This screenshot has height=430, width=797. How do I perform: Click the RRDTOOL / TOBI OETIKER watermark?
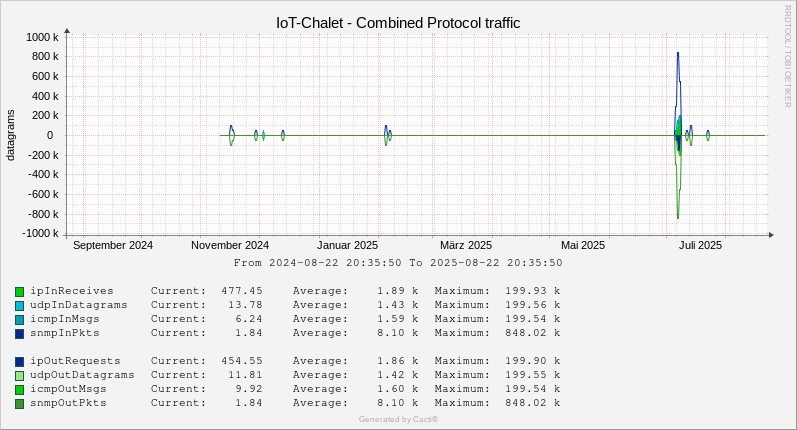[787, 56]
